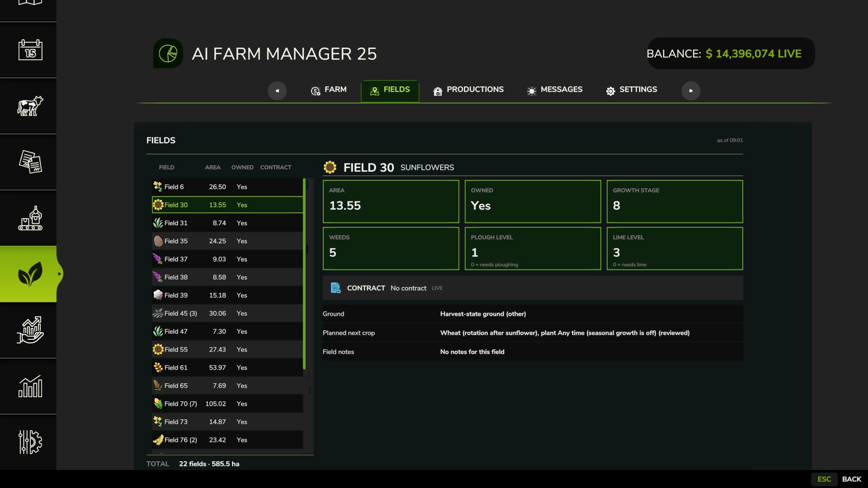Click the sunflower icon beside Field 30 heading

tap(330, 167)
